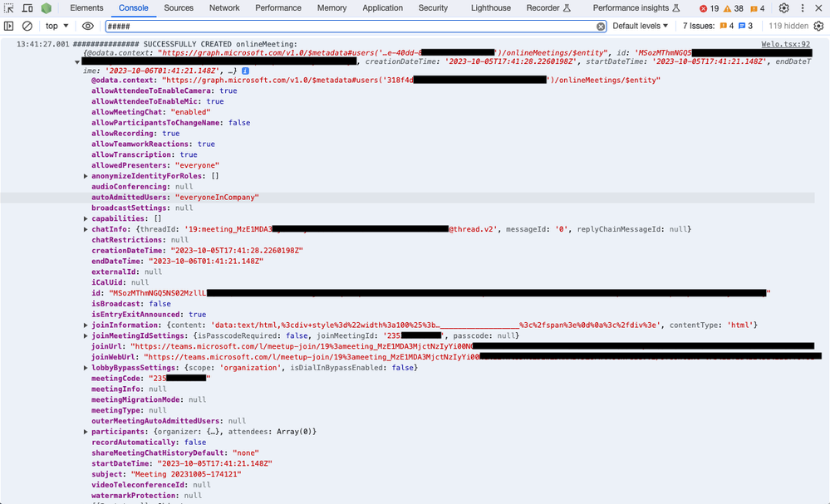Click the joinWebUrl teams.microsoft.com link
The height and width of the screenshot is (504, 830).
coord(483,357)
